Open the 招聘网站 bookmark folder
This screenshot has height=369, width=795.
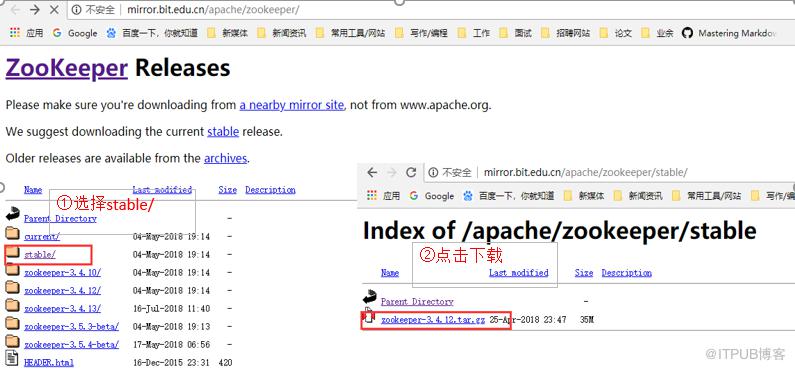click(x=565, y=33)
